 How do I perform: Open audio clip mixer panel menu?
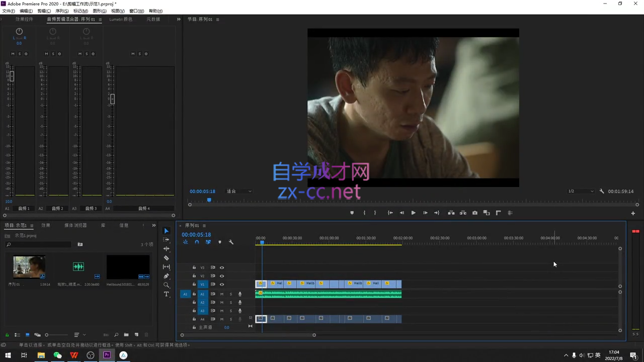point(100,20)
